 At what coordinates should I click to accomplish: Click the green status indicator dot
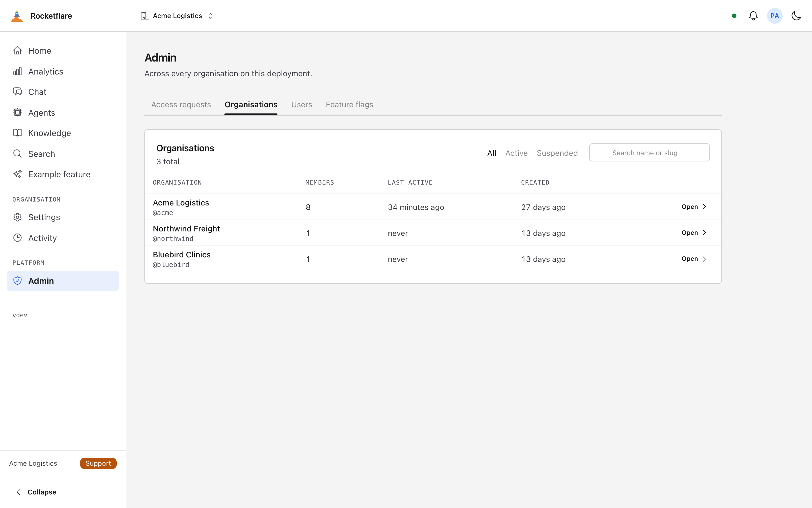point(734,16)
